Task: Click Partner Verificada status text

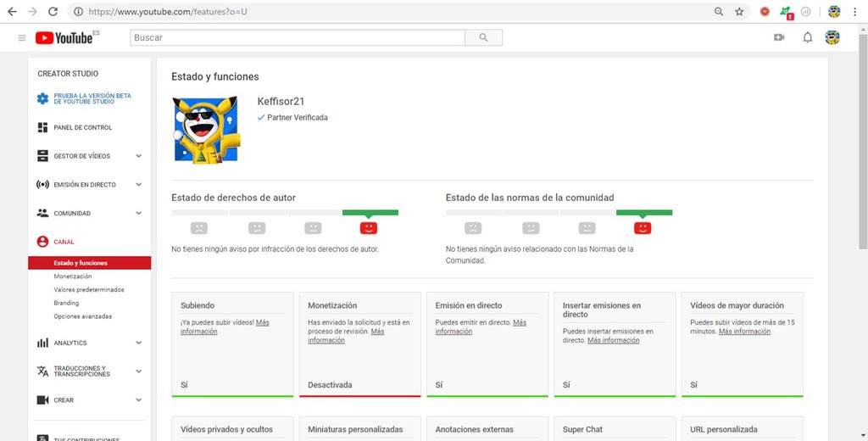Action: tap(298, 117)
